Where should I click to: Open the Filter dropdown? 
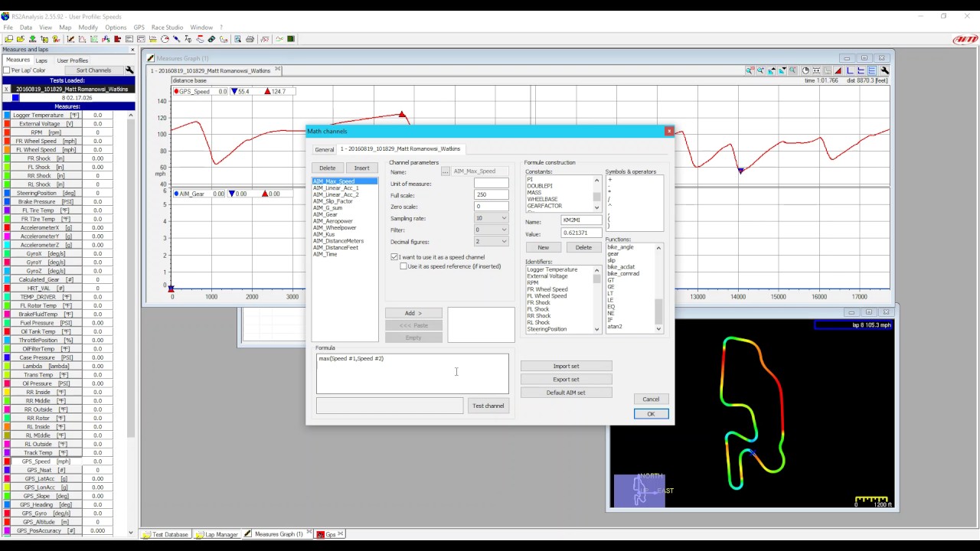[x=503, y=230]
